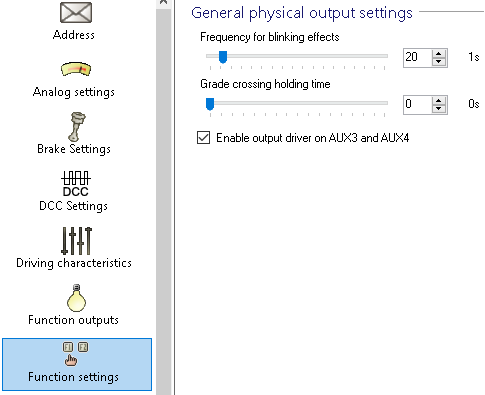This screenshot has width=485, height=395.
Task: Click the blinking frequency slider thumb
Action: click(223, 57)
